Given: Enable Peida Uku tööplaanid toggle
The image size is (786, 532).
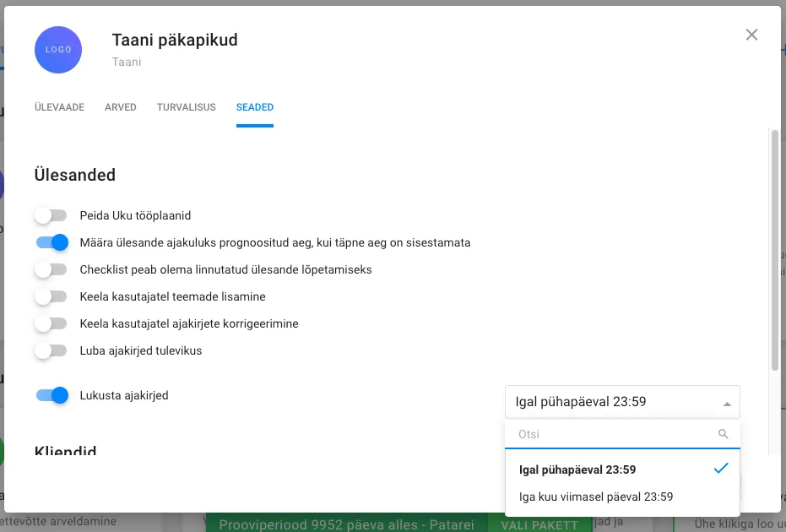Looking at the screenshot, I should click(51, 216).
